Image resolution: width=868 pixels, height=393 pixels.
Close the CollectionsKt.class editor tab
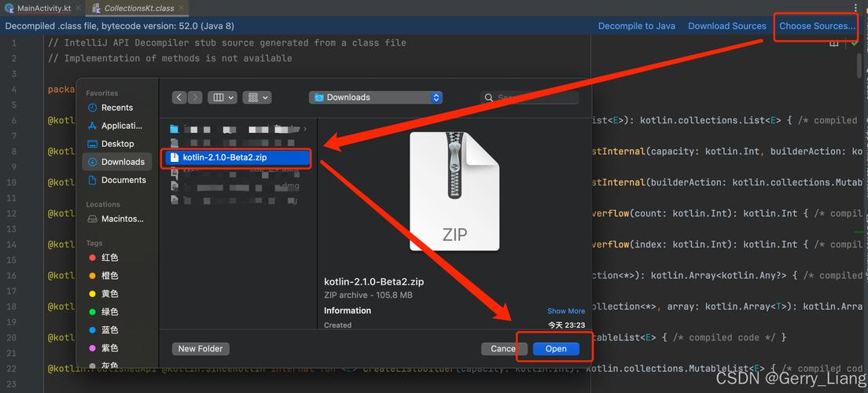click(181, 9)
